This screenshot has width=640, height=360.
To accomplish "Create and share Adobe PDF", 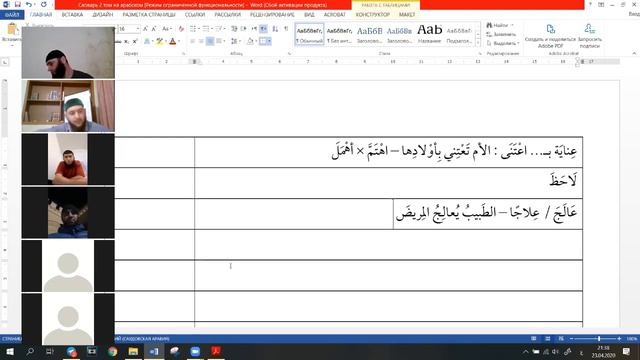I will pos(550,36).
